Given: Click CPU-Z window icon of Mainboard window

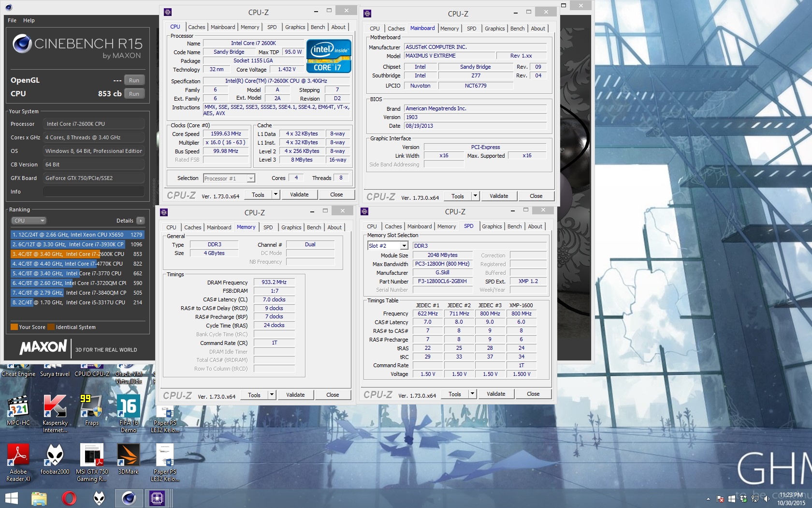Looking at the screenshot, I should tap(367, 14).
